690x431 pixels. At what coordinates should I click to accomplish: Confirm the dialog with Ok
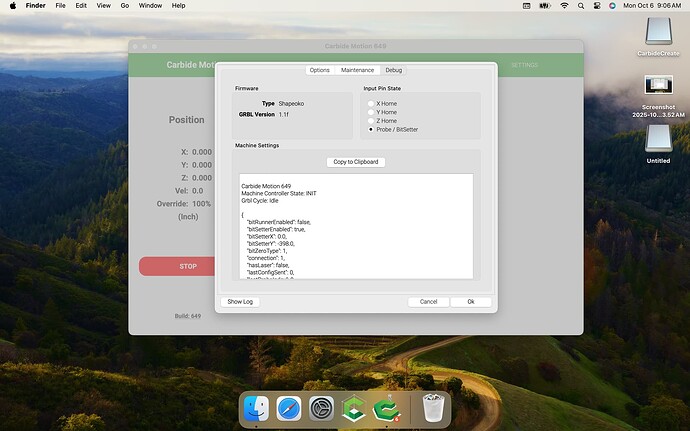pos(471,302)
